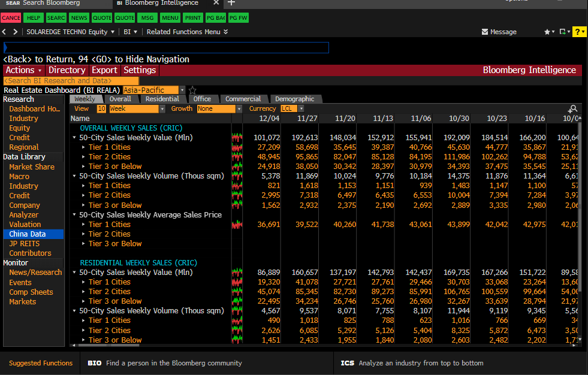
Task: Switch to the Residential tab
Action: pos(162,99)
